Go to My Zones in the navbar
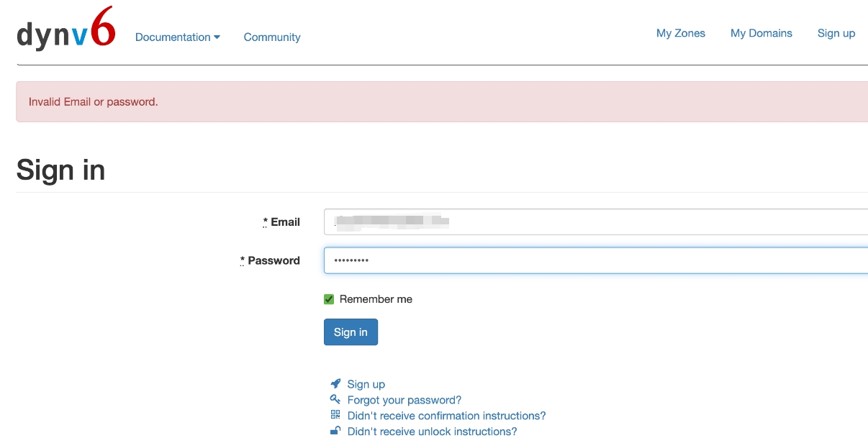 (681, 33)
